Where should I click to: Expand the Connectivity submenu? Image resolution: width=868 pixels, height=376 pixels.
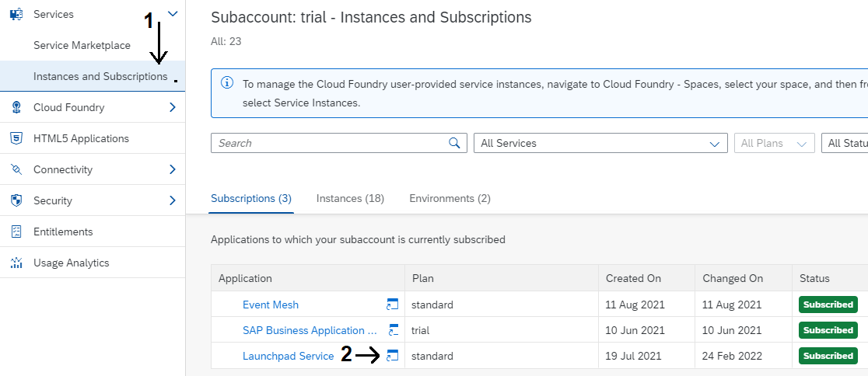(x=173, y=169)
